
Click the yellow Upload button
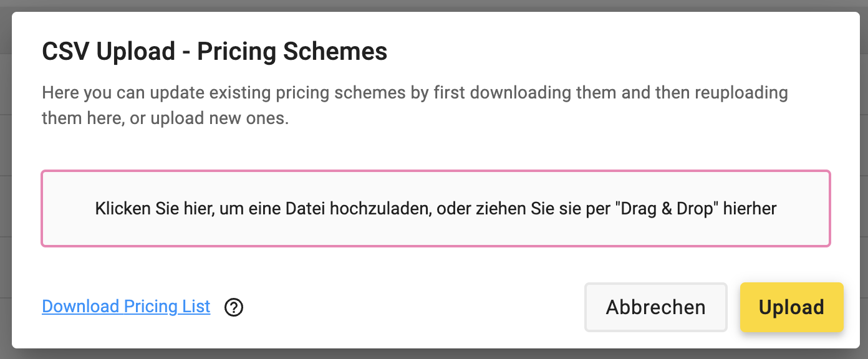point(791,307)
